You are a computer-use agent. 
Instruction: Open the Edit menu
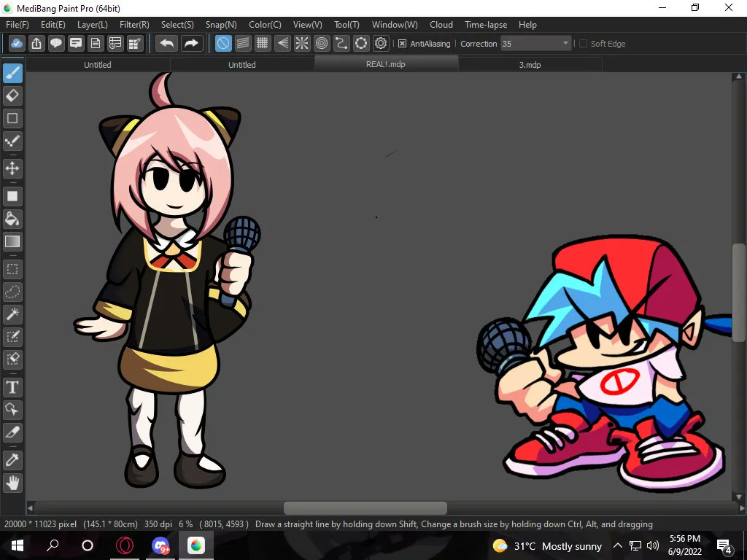(x=53, y=25)
